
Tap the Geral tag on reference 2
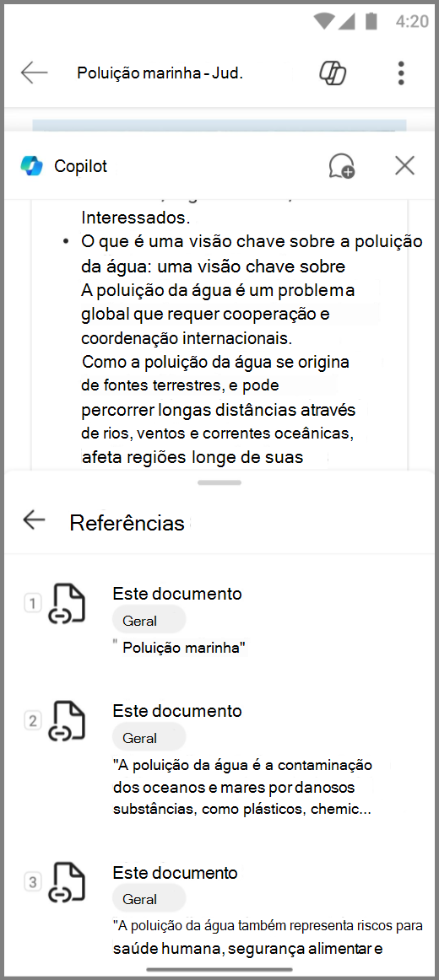pos(149,738)
